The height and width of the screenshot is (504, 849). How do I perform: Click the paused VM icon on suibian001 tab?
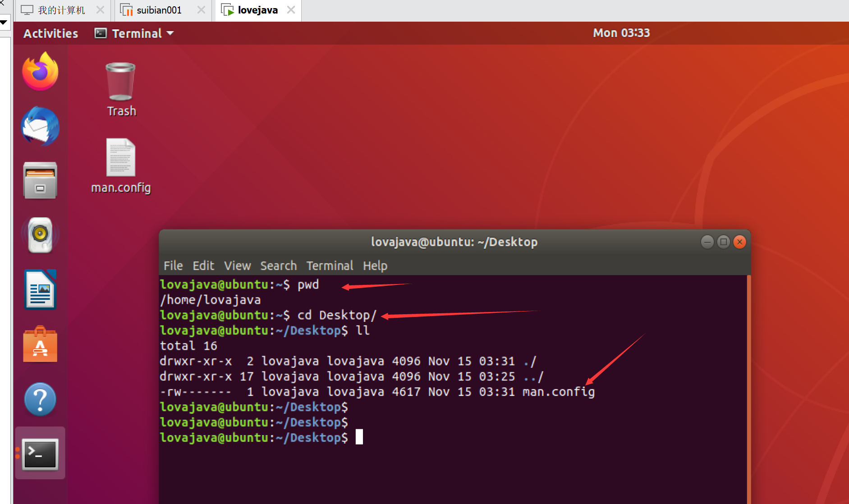127,10
